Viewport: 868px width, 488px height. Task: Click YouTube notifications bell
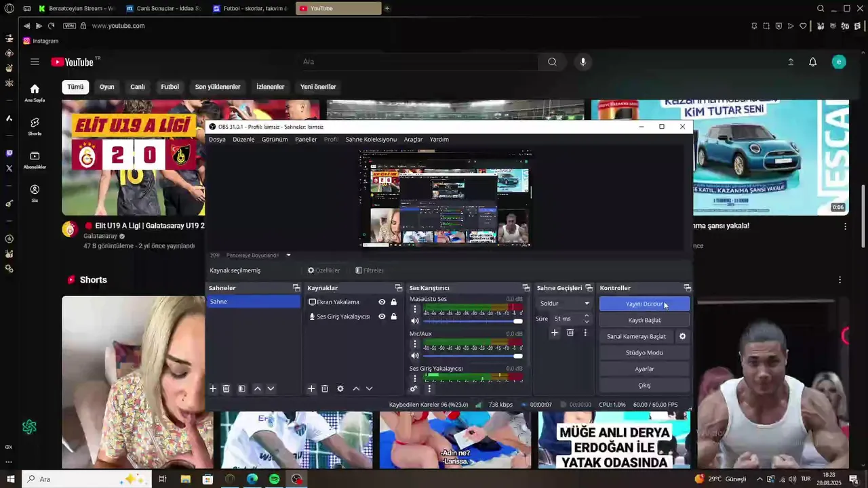pos(812,62)
